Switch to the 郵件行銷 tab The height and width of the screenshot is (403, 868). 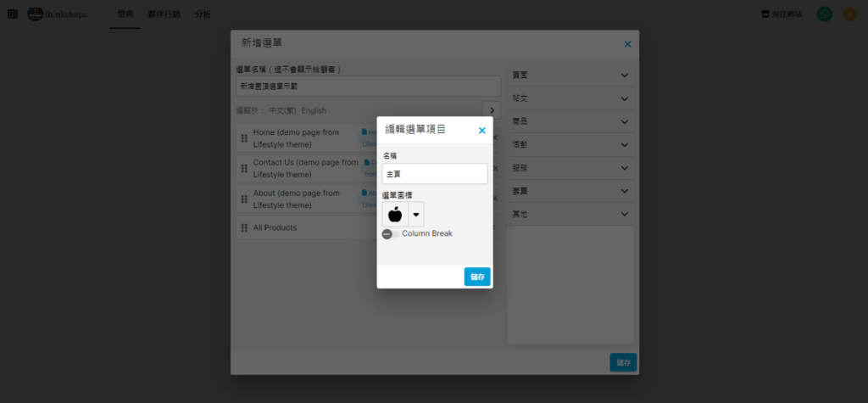(164, 14)
